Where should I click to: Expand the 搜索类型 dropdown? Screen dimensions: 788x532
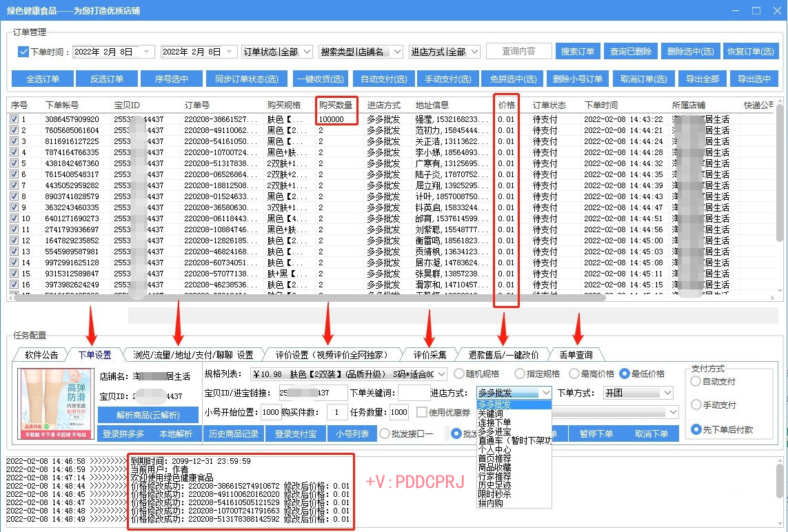coord(361,52)
